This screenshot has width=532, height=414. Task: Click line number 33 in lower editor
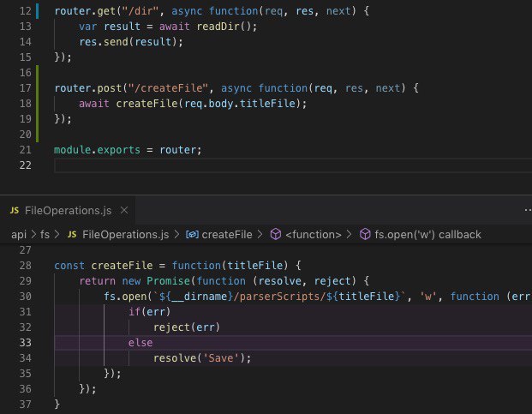26,343
